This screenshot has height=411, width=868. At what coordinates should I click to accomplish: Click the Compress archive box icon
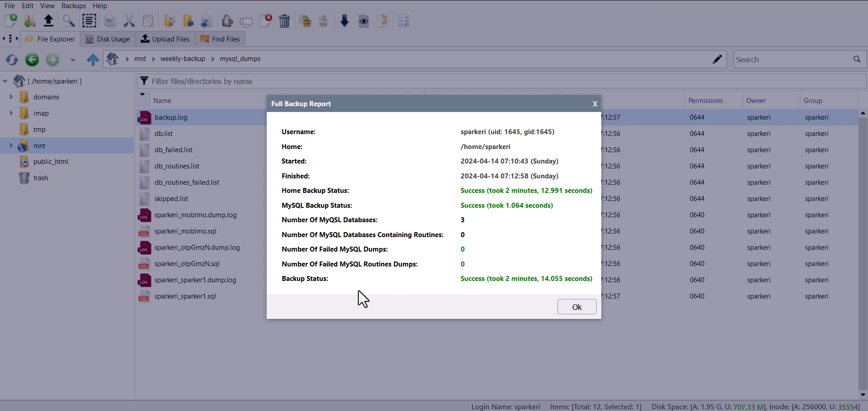306,21
